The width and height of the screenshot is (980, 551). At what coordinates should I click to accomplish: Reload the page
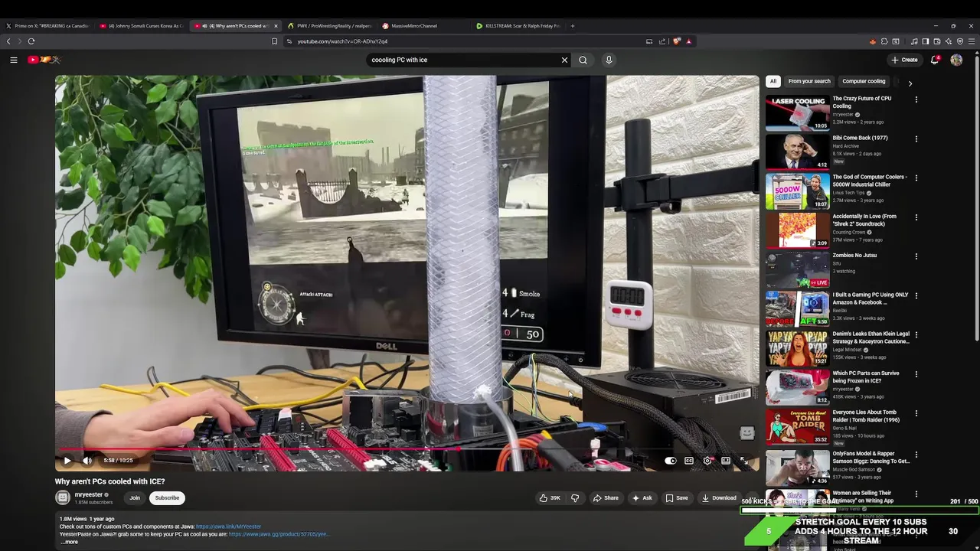[x=31, y=41]
